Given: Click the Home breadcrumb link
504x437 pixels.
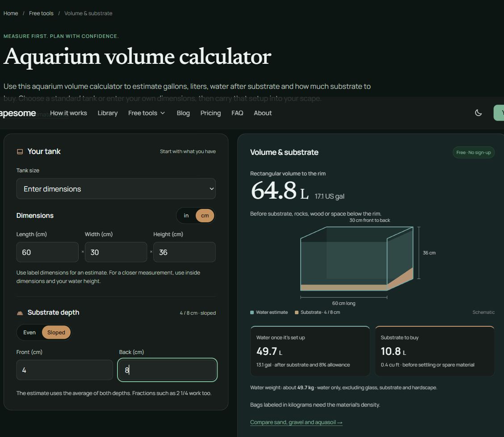Looking at the screenshot, I should [11, 13].
